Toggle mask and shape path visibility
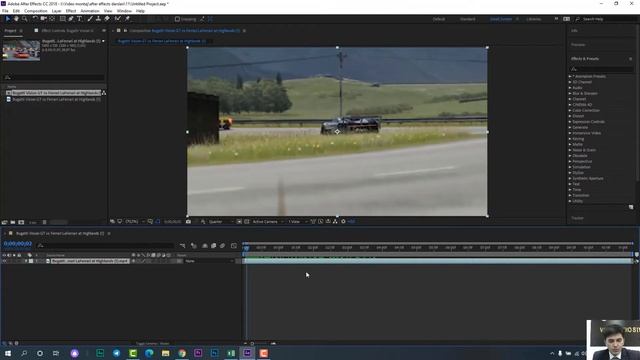This screenshot has height=360, width=640. point(158,222)
